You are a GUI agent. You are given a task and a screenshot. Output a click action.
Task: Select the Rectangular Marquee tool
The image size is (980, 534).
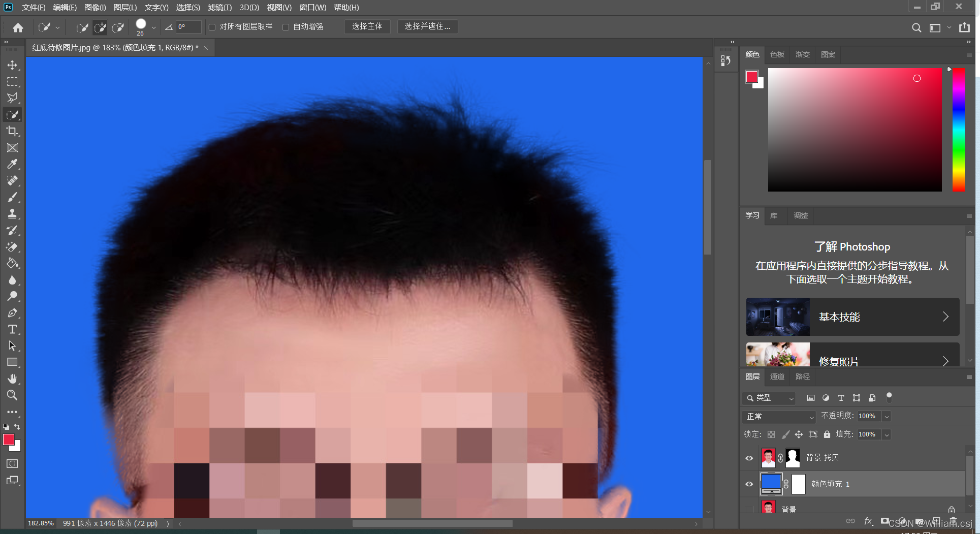[12, 82]
